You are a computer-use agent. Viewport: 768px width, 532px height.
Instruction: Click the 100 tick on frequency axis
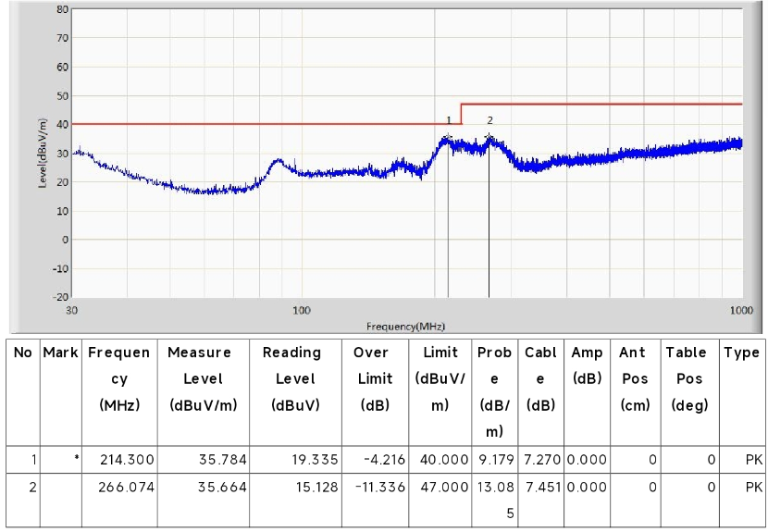(x=302, y=310)
